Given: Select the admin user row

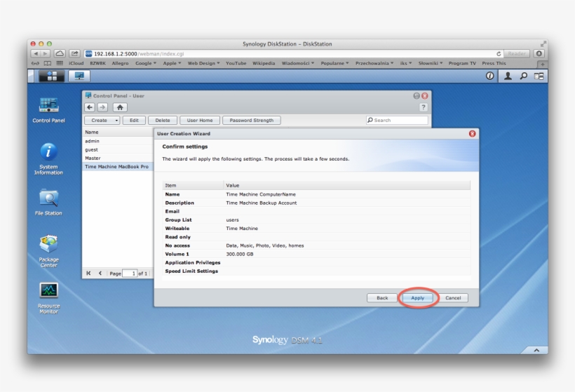Looking at the screenshot, I should 117,141.
